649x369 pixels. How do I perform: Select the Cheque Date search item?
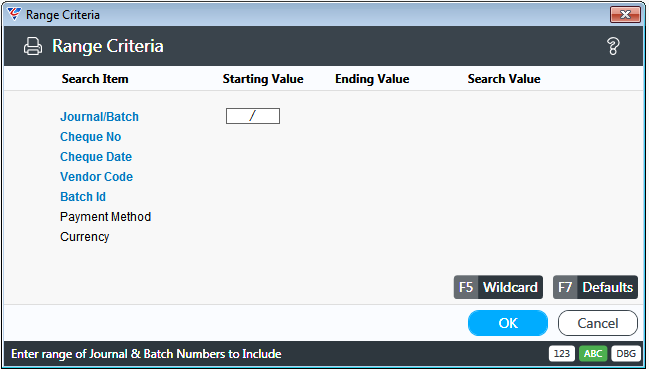pyautogui.click(x=96, y=157)
